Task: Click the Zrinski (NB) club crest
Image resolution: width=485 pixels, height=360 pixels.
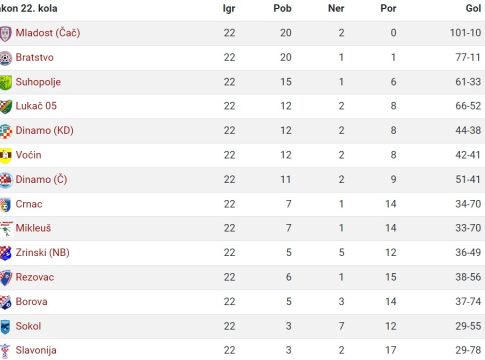Action: [5, 253]
